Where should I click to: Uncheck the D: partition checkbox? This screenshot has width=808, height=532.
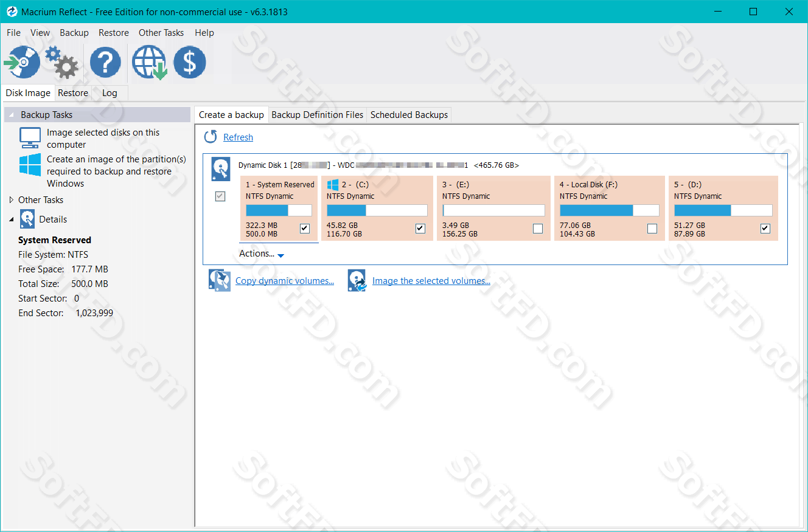pyautogui.click(x=765, y=229)
